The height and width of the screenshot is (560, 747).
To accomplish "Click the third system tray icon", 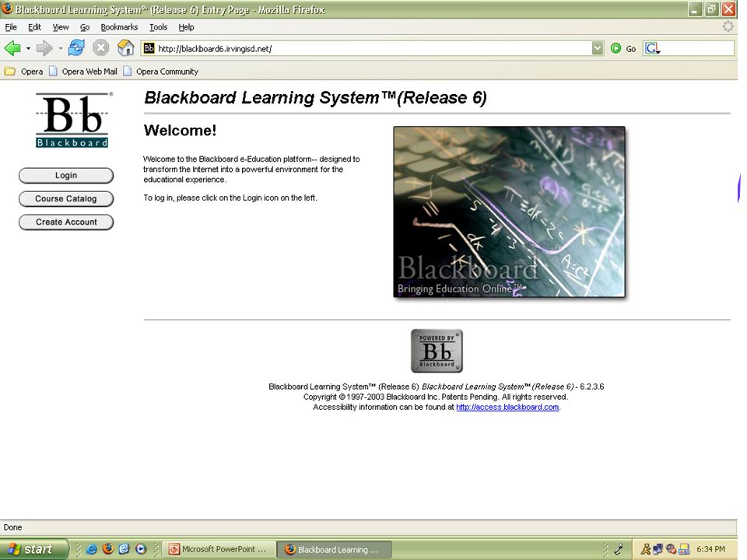I will coord(672,549).
